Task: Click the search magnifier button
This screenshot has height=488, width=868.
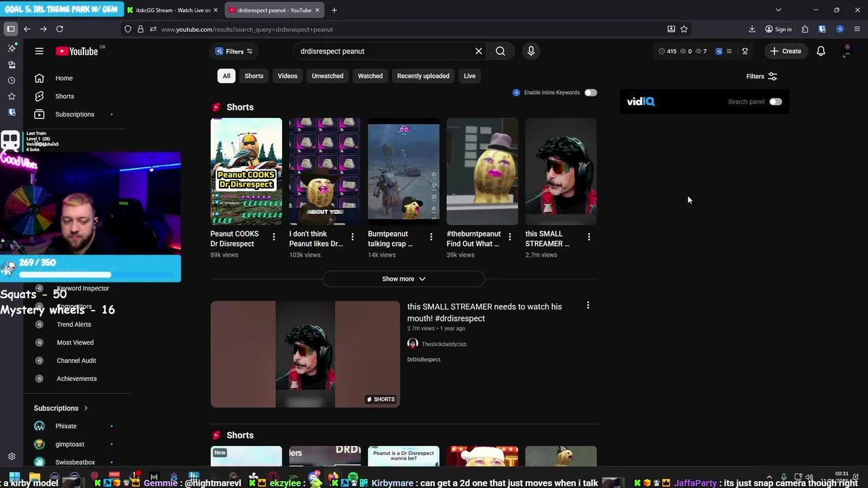Action: pyautogui.click(x=500, y=51)
